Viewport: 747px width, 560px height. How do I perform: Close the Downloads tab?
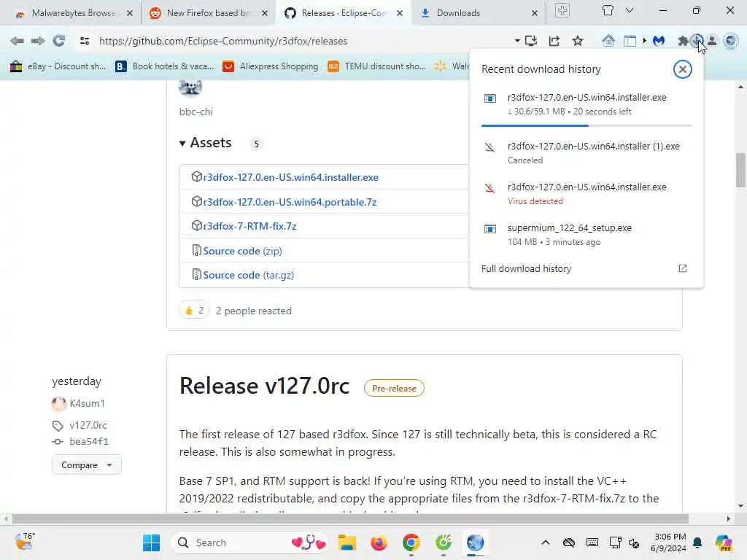(x=535, y=13)
